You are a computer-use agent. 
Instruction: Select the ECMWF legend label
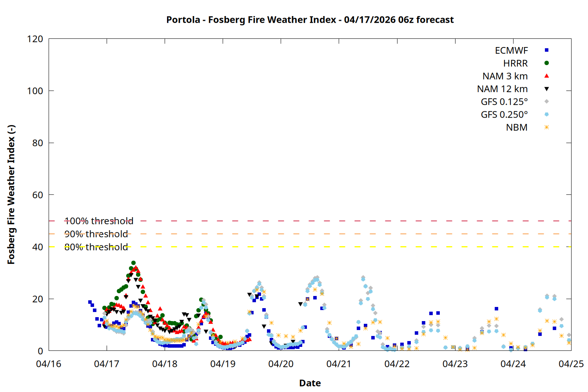click(x=511, y=51)
